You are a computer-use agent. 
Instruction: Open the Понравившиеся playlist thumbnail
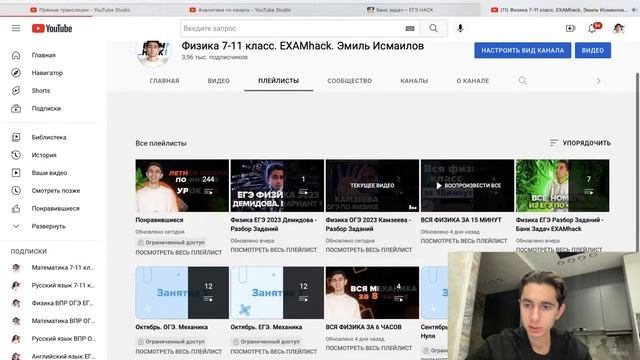(182, 185)
